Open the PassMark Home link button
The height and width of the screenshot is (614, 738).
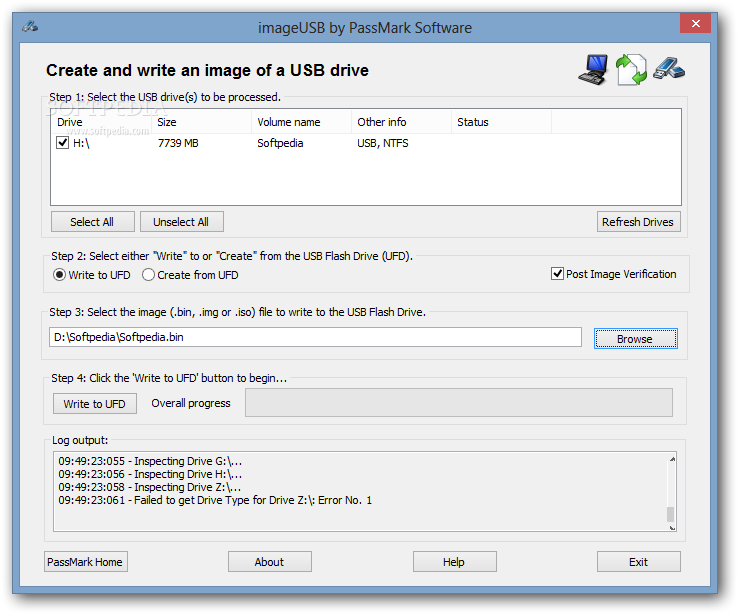(x=85, y=562)
